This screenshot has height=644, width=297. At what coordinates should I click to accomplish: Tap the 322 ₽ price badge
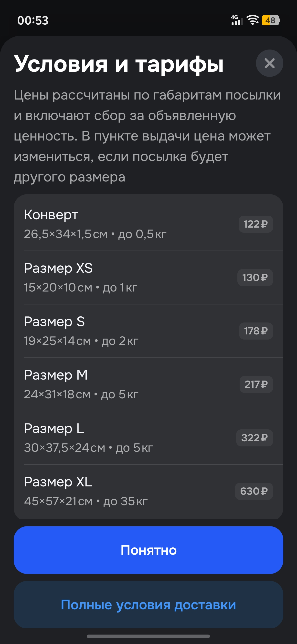[x=255, y=438]
